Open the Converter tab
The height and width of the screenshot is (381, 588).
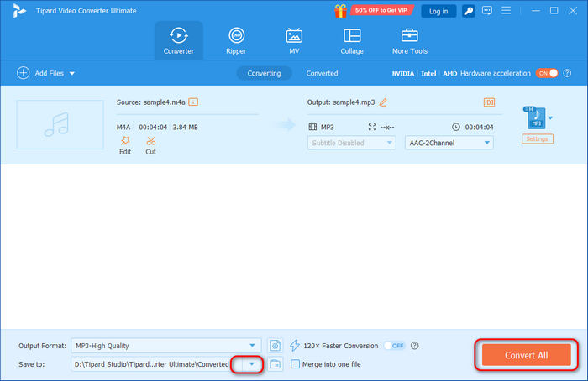coord(178,40)
